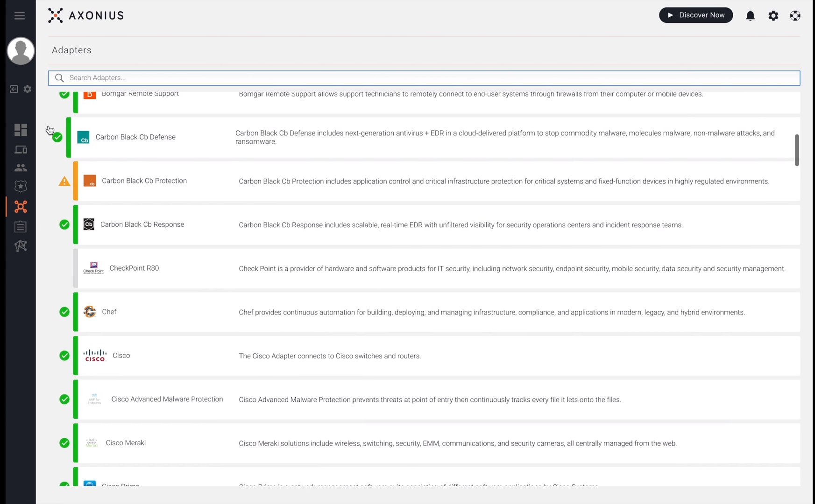The image size is (815, 504).
Task: Open the Adapters sidebar icon
Action: point(21,206)
